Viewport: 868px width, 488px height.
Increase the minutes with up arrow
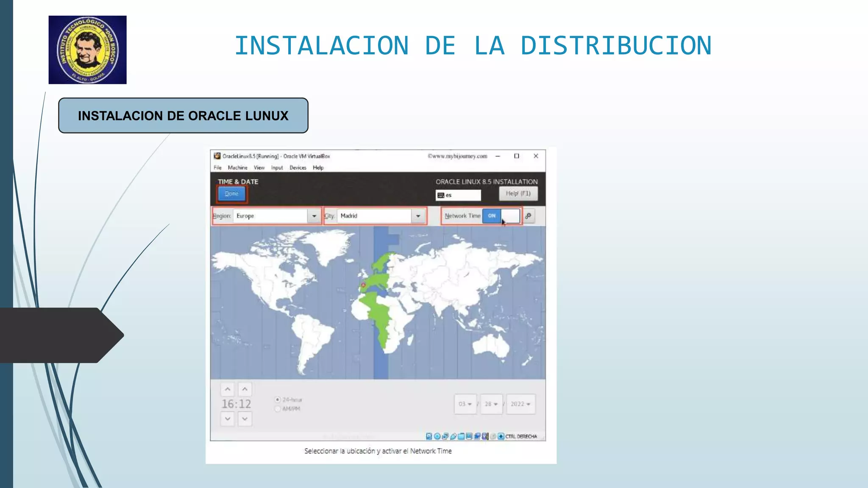(x=245, y=389)
